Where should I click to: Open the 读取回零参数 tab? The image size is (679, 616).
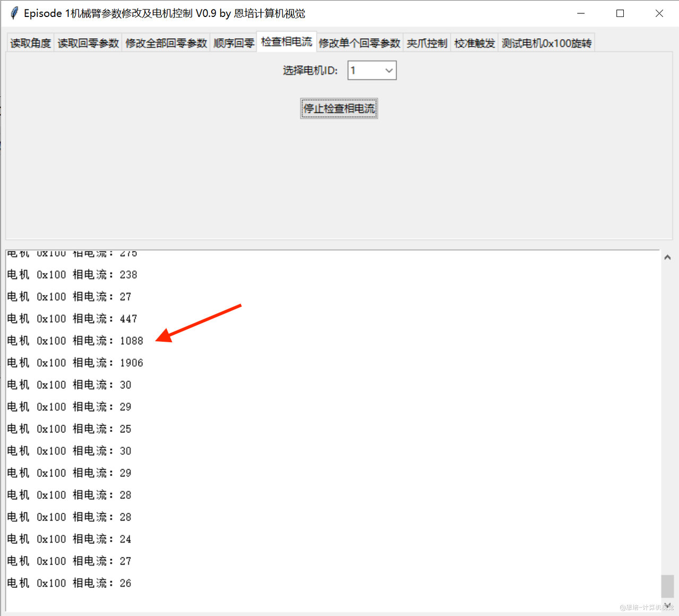coord(88,43)
